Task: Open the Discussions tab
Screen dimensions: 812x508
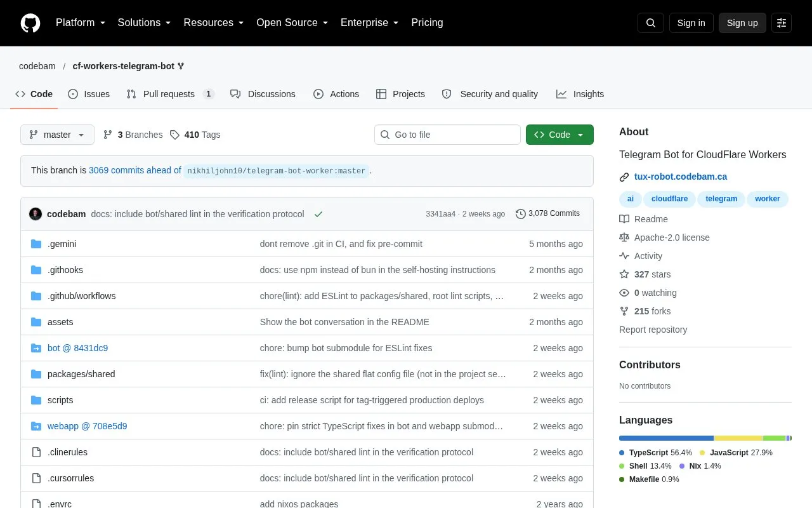Action: click(x=263, y=94)
